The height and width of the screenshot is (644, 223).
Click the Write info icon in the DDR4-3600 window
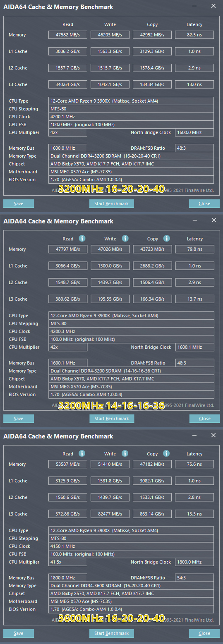pyautogui.click(x=125, y=453)
